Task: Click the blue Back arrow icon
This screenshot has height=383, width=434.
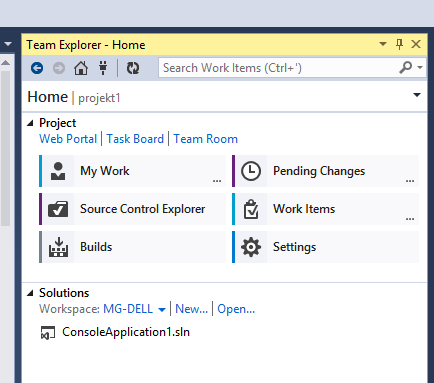Action: (x=37, y=68)
